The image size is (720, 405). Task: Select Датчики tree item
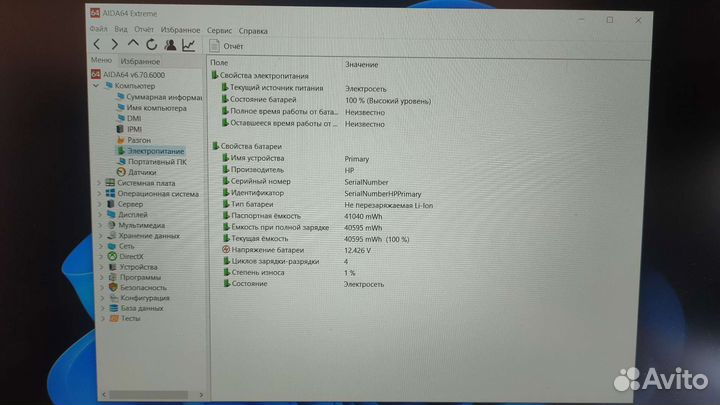pyautogui.click(x=142, y=172)
